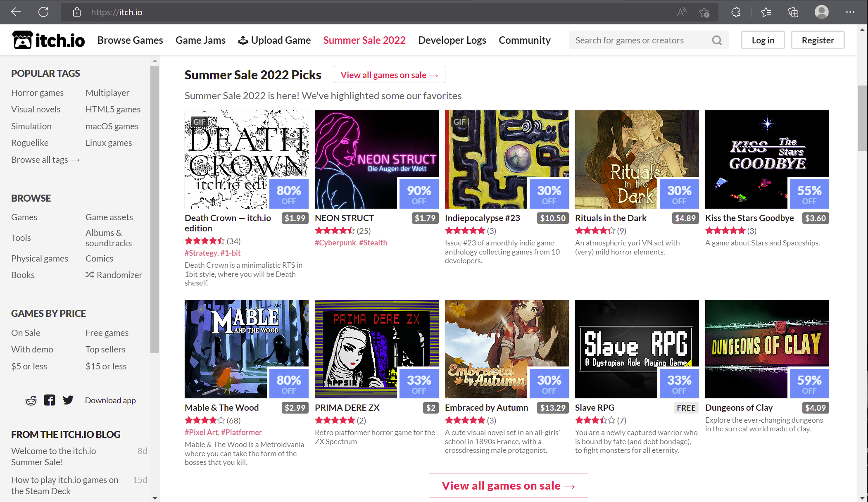Click the search magnifier icon
Viewport: 868px width, 502px height.
pos(717,40)
